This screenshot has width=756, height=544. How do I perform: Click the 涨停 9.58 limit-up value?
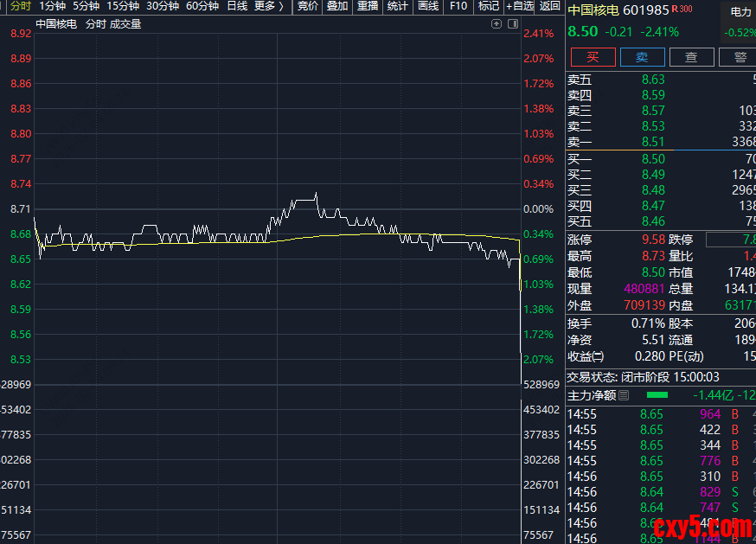(653, 240)
